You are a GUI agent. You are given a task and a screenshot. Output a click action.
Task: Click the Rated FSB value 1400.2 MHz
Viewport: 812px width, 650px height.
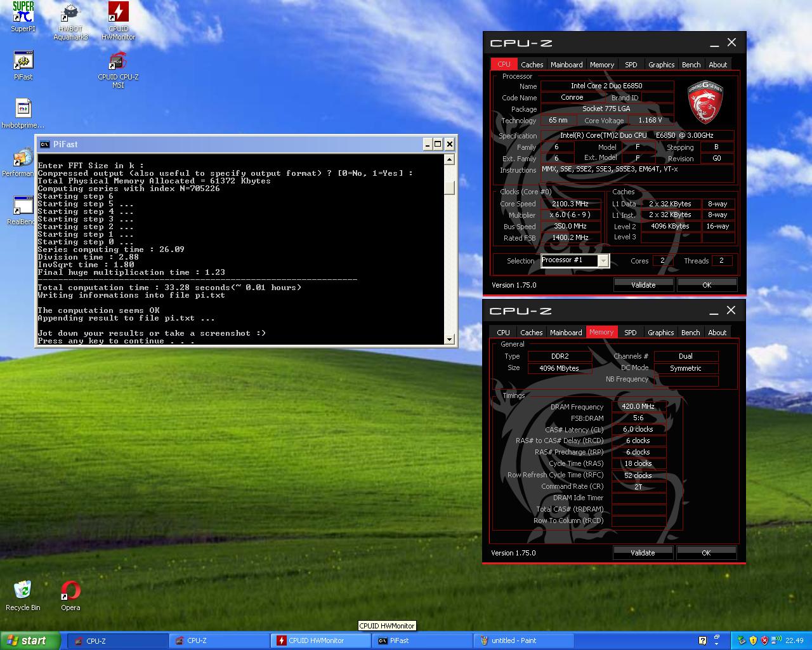[570, 237]
